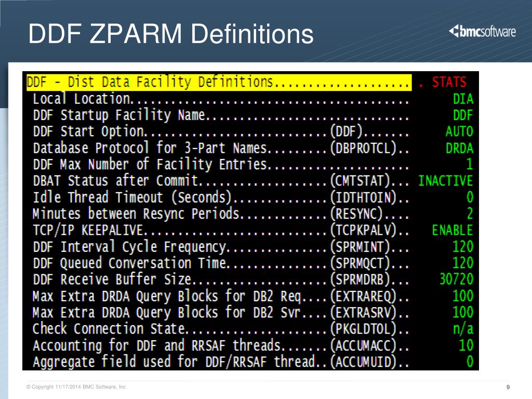This screenshot has height=399, width=532.
Task: Click value 1 for Max Facility Entries
Action: [x=470, y=164]
